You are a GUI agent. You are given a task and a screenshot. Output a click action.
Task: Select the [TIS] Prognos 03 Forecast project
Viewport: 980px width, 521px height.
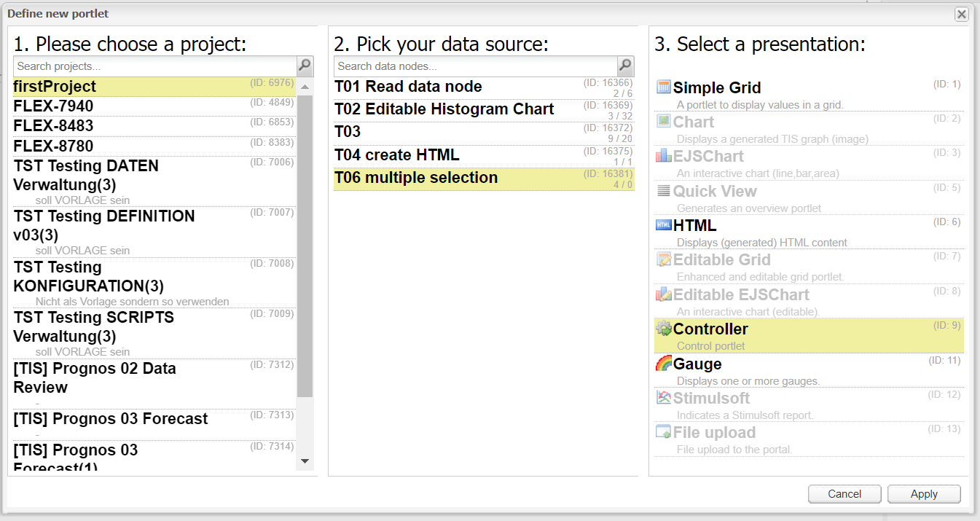[x=154, y=425]
